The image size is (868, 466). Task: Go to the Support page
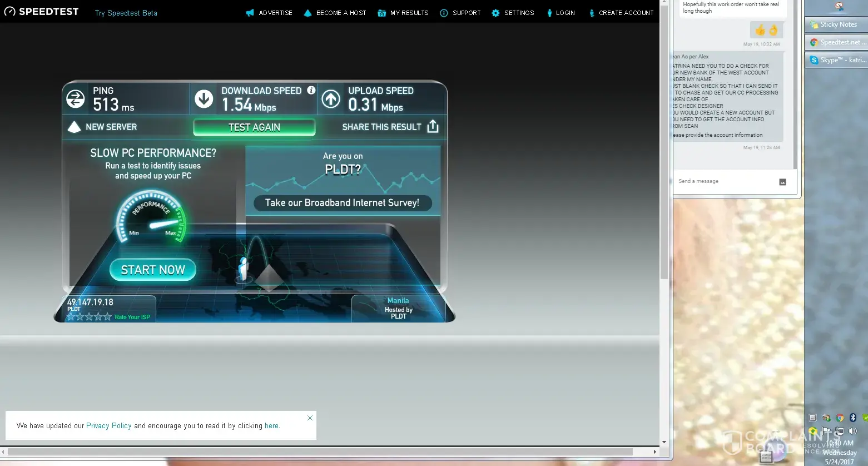coord(460,13)
